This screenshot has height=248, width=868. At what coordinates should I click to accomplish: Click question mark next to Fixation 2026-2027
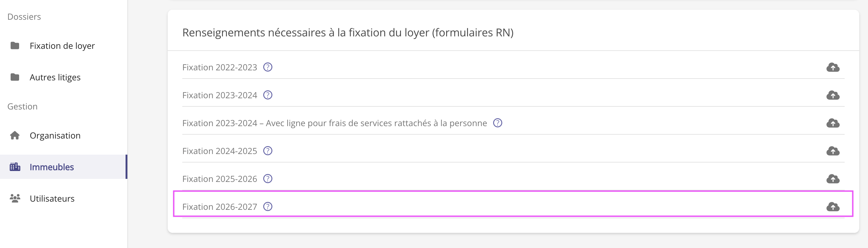pos(267,206)
